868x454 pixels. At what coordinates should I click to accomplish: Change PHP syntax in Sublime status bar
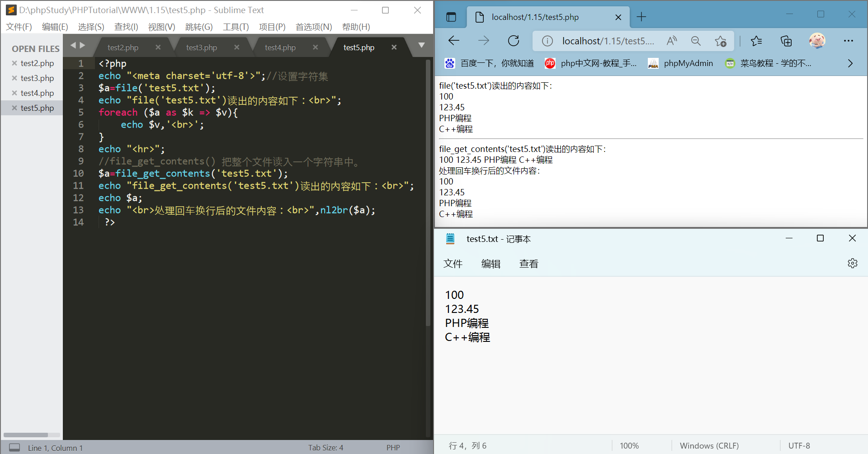pos(393,448)
